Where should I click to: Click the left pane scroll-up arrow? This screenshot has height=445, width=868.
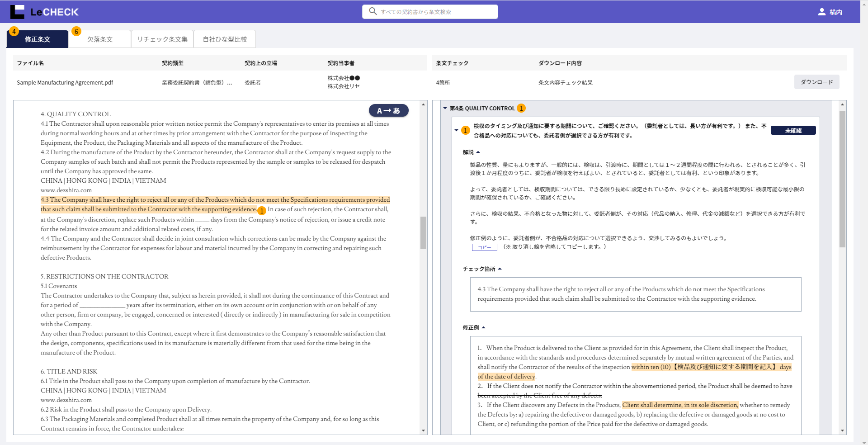(423, 104)
